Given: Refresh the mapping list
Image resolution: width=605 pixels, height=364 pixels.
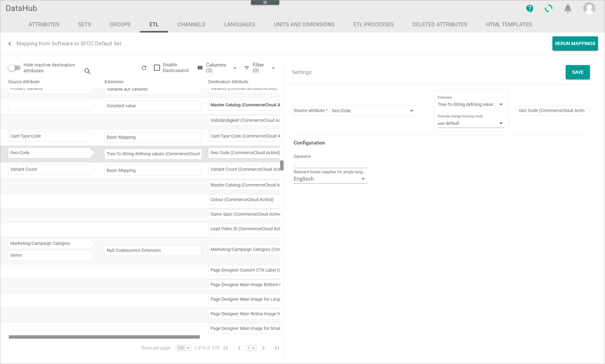Looking at the screenshot, I should click(144, 68).
